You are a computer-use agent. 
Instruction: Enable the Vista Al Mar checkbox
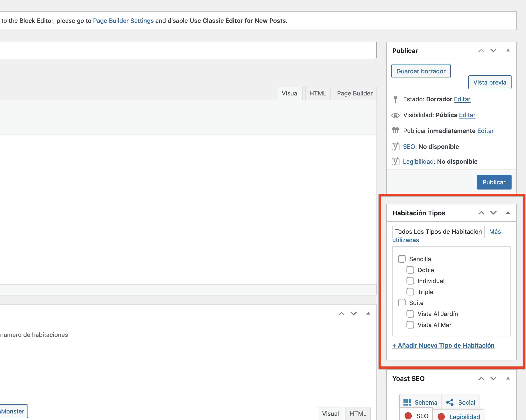click(410, 325)
